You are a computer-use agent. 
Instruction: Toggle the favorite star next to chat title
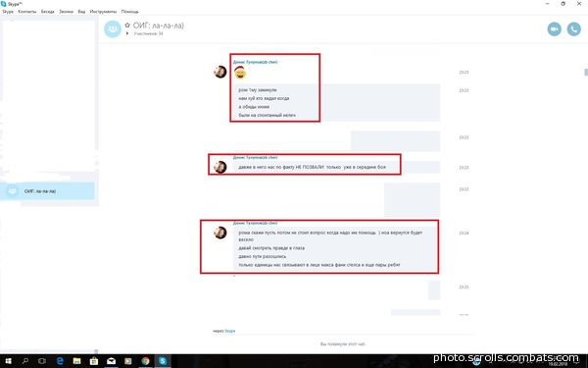point(127,26)
